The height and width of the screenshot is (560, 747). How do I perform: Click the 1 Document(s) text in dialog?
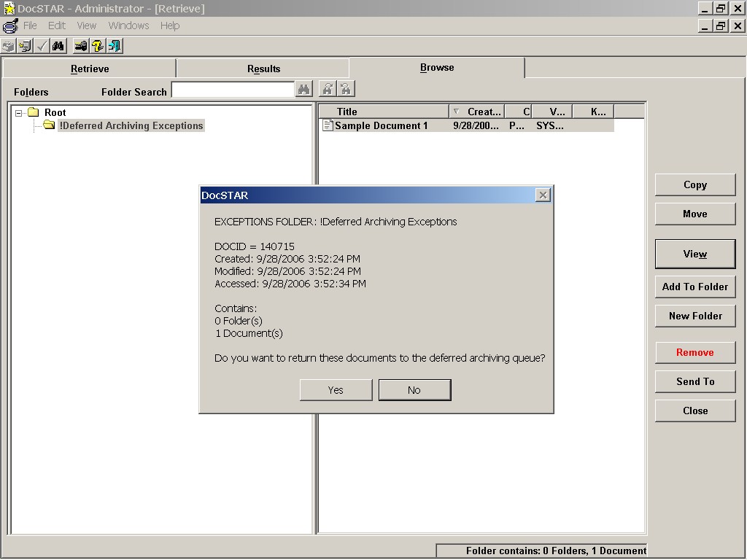(x=249, y=332)
